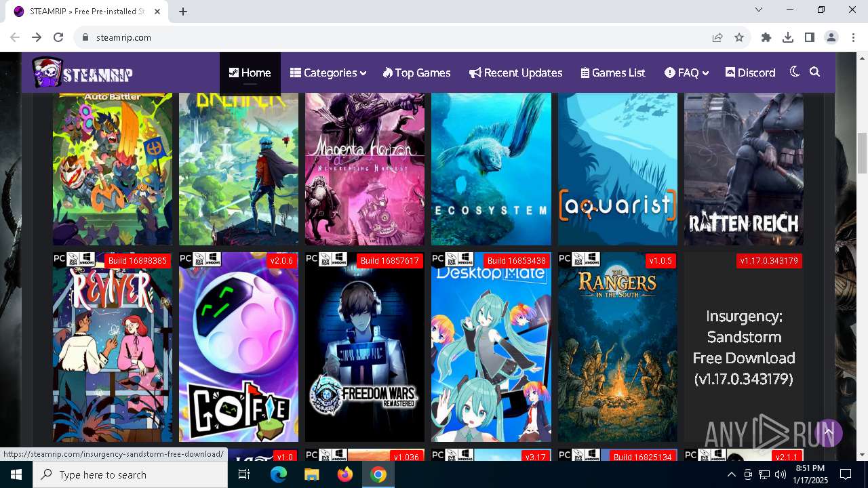The width and height of the screenshot is (868, 488).
Task: Launch Microsoft Edge from taskbar
Action: click(279, 474)
